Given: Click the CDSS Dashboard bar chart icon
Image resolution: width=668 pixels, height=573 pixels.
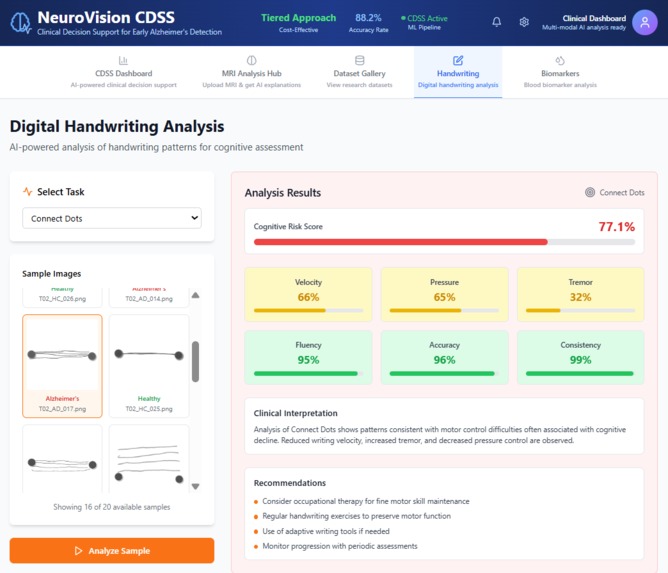Looking at the screenshot, I should (x=123, y=60).
